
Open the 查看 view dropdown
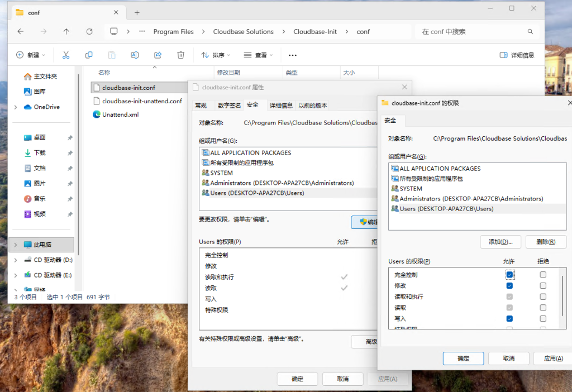[x=258, y=55]
